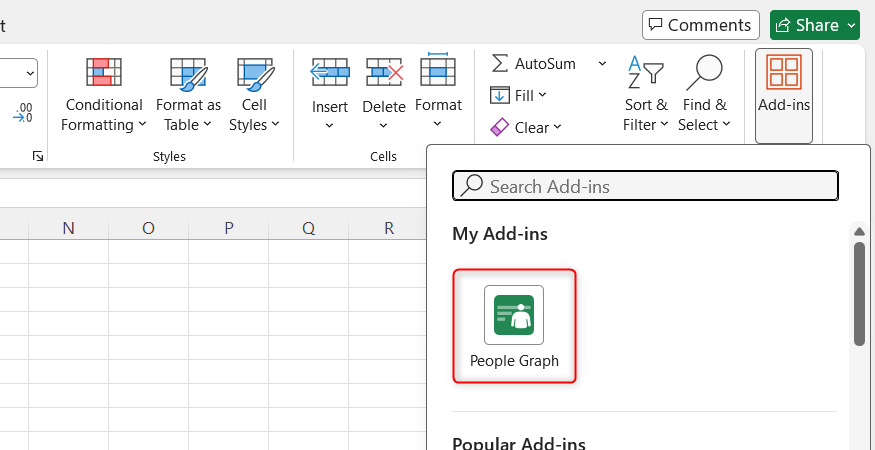Expand the Delete dropdown arrow

pyautogui.click(x=383, y=126)
